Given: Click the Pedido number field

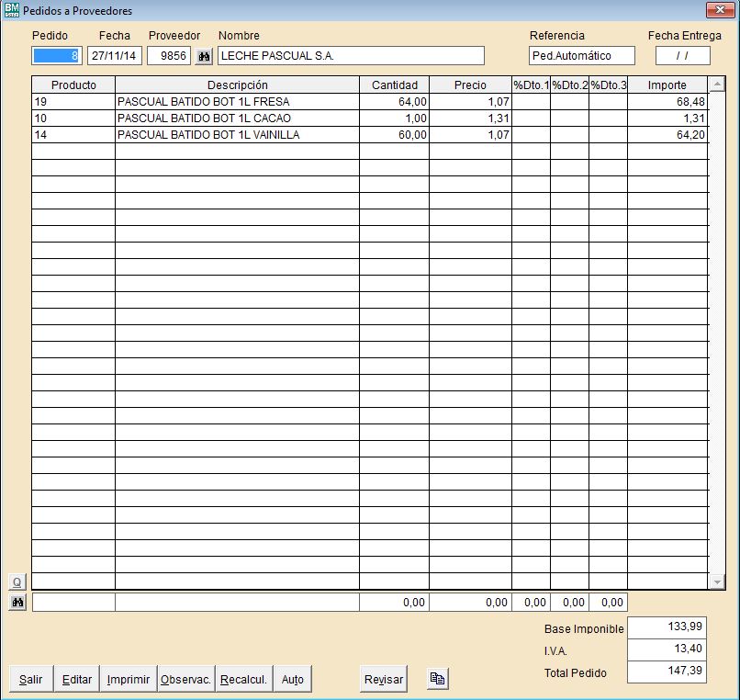Looking at the screenshot, I should click(x=57, y=56).
